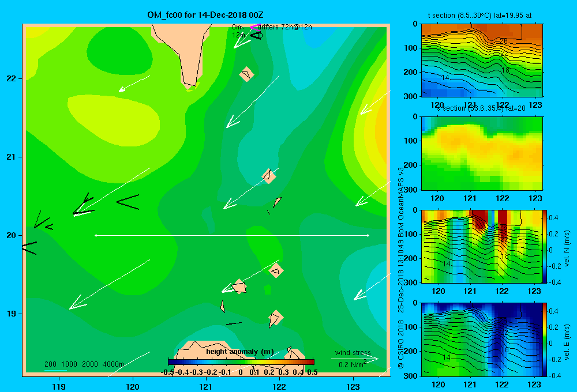The width and height of the screenshot is (577, 392).
Task: Click the 'drifters 72h@12h' legend label
Action: click(x=285, y=27)
